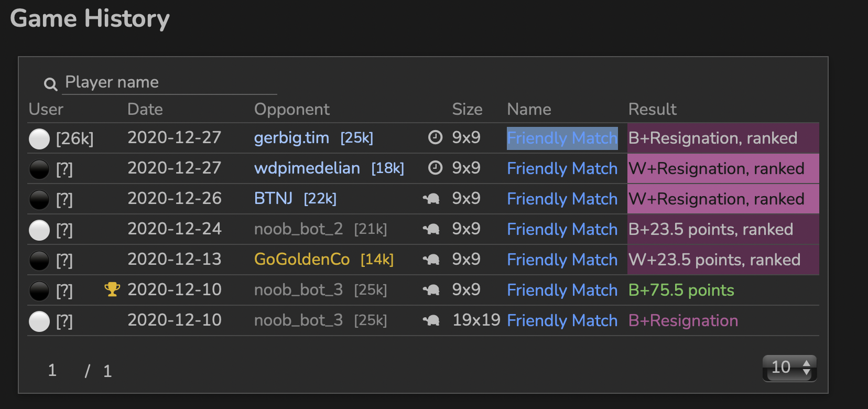The image size is (868, 409).
Task: Click the search magnifier icon
Action: tap(50, 84)
